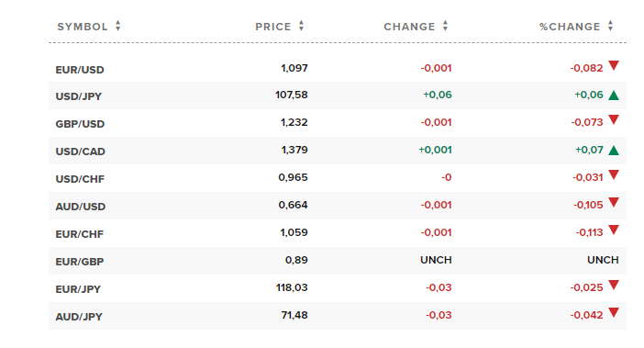The image size is (644, 348).
Task: Click the SYMBOL column header label
Action: point(83,27)
